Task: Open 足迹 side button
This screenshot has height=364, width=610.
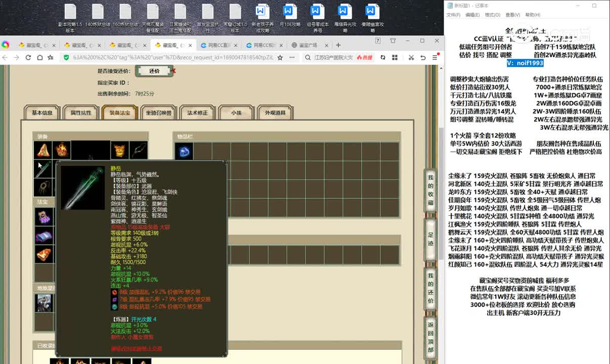Action: coord(430,239)
